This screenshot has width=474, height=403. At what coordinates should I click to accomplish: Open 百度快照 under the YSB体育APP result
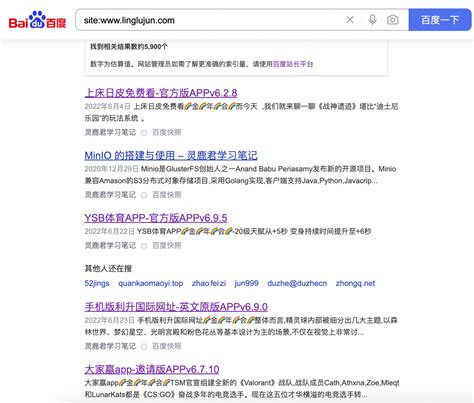point(167,246)
